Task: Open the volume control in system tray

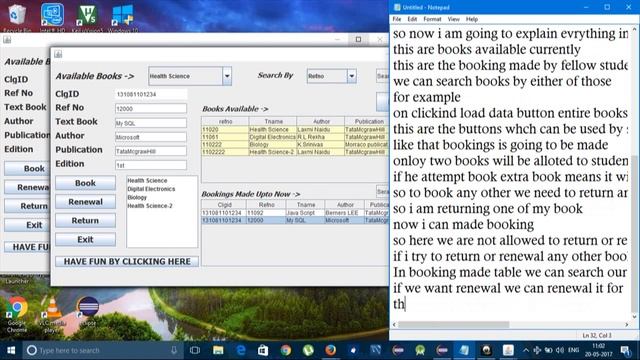Action: pos(560,350)
